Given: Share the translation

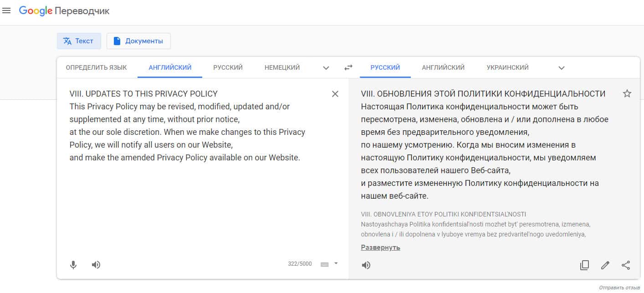Looking at the screenshot, I should (x=626, y=265).
